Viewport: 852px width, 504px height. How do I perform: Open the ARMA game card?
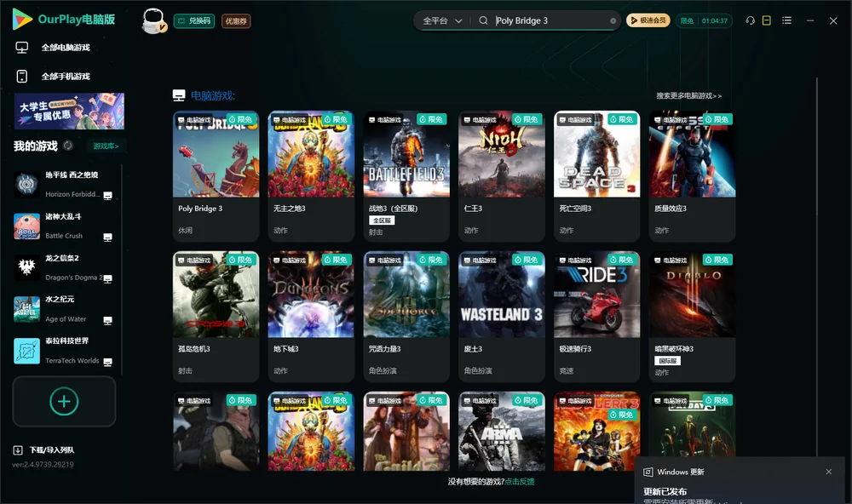coord(502,432)
